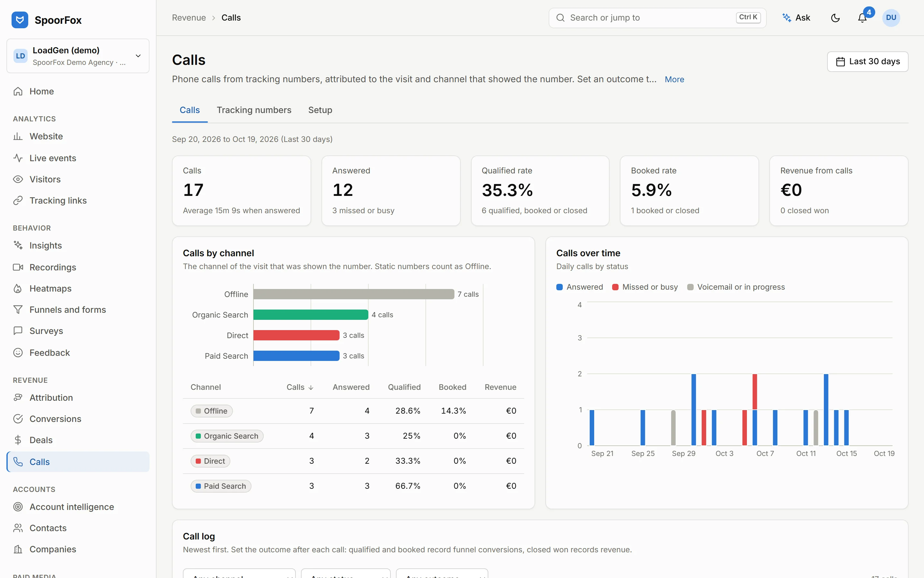Click the red Direct bar in chart

(296, 335)
